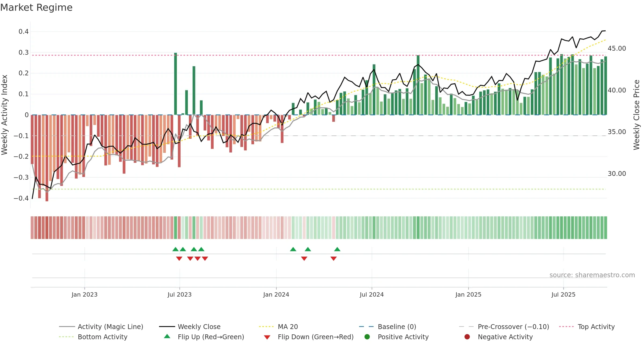The image size is (644, 362).
Task: Click the source: sharemaestro.com text
Action: [x=592, y=275]
